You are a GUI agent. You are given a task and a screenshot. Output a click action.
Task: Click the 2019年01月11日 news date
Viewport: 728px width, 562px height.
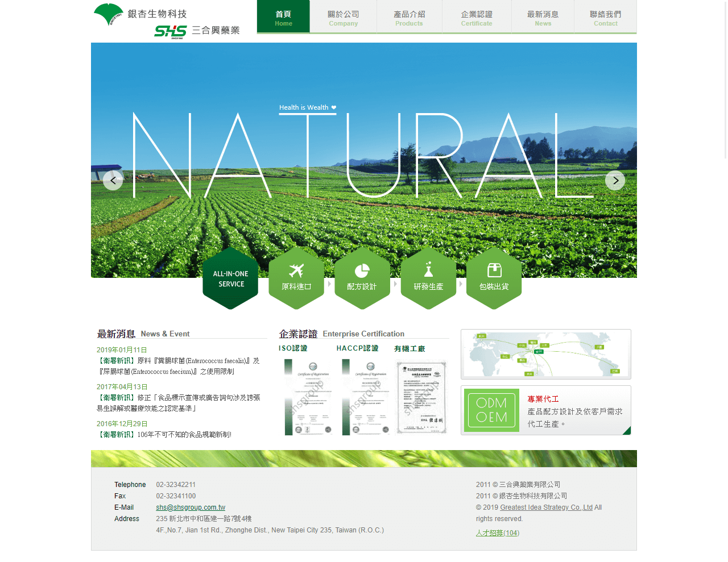pyautogui.click(x=122, y=350)
